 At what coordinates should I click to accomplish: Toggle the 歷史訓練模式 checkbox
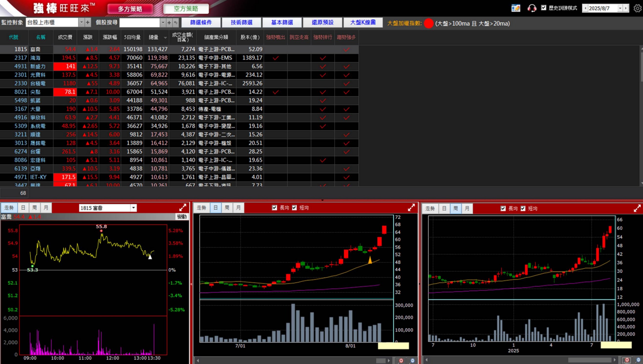[x=544, y=8]
